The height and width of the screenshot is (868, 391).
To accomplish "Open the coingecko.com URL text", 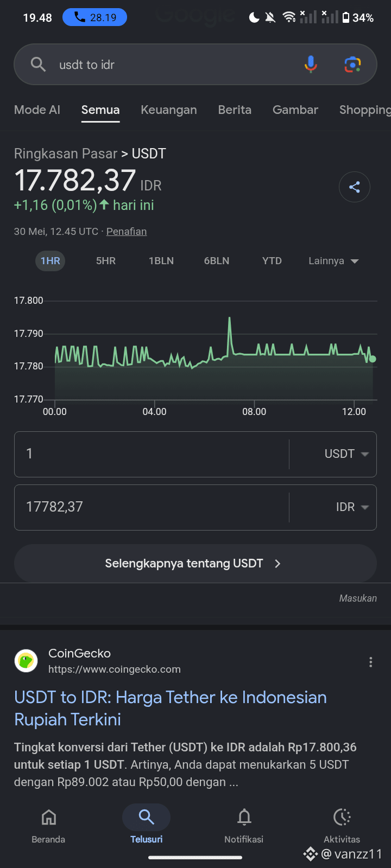I will tap(115, 669).
